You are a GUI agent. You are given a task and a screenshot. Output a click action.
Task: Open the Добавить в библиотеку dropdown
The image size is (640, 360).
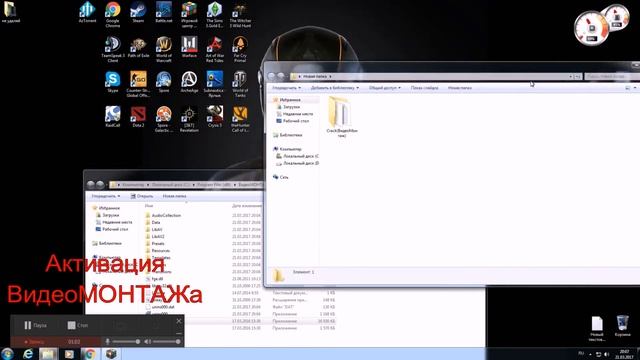coord(335,88)
